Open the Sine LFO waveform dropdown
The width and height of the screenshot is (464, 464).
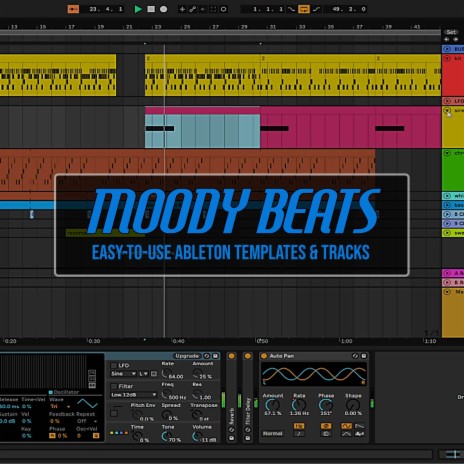(123, 374)
